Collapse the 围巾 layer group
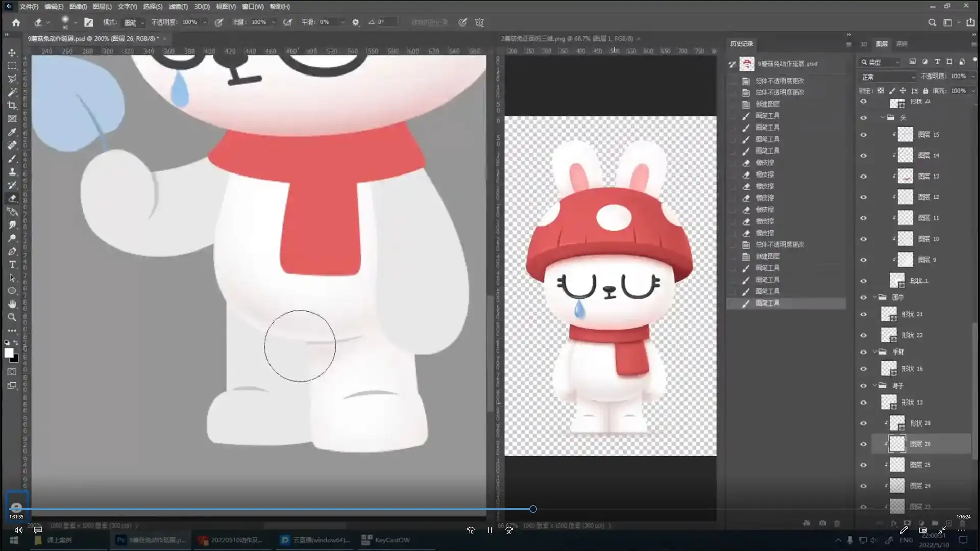The height and width of the screenshot is (551, 980). 875,297
